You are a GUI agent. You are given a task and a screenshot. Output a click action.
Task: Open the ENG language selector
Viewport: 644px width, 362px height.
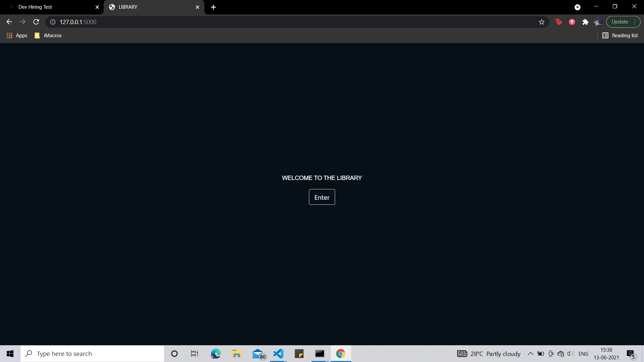coord(584,353)
